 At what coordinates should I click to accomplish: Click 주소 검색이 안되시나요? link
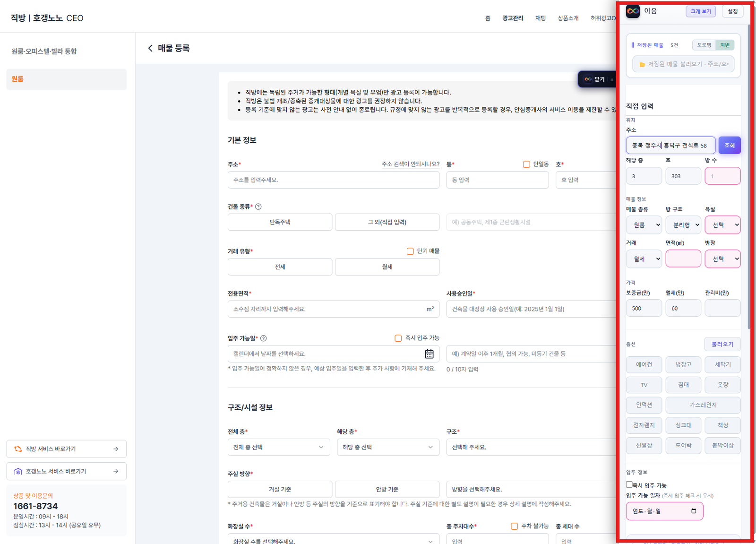(x=410, y=164)
